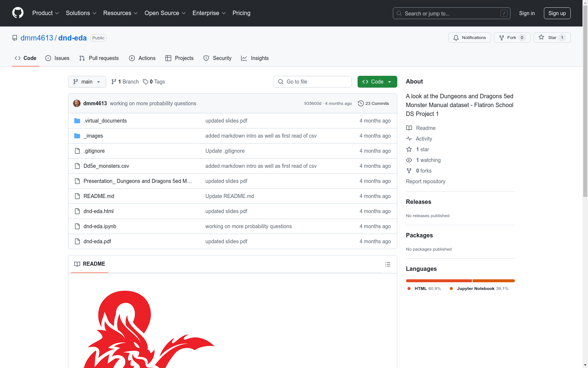Image resolution: width=588 pixels, height=368 pixels.
Task: Click the file icon for dnd-eda.ipynb
Action: coord(77,226)
